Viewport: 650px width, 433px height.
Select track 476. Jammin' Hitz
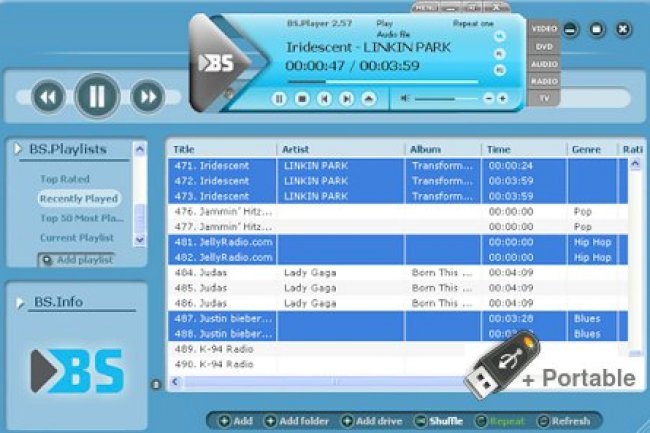(398, 212)
